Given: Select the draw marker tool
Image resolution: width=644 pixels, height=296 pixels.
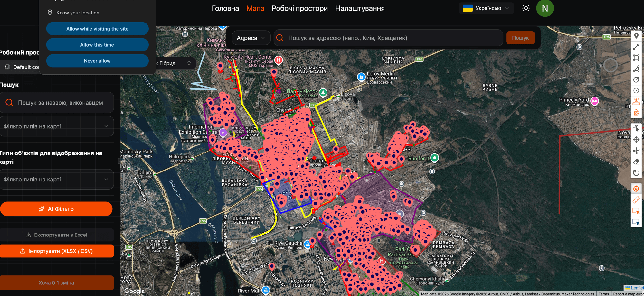Looking at the screenshot, I should (x=636, y=36).
